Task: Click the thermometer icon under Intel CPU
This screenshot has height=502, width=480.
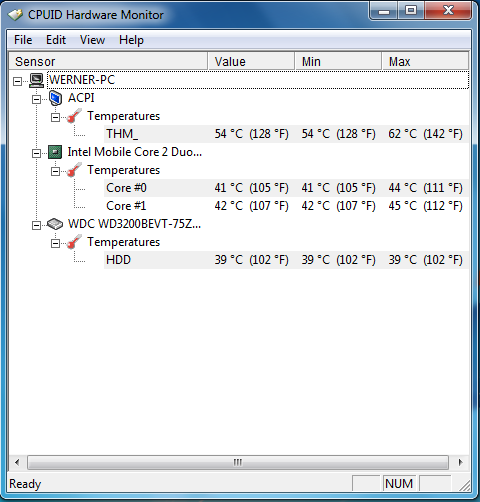Action: click(74, 170)
